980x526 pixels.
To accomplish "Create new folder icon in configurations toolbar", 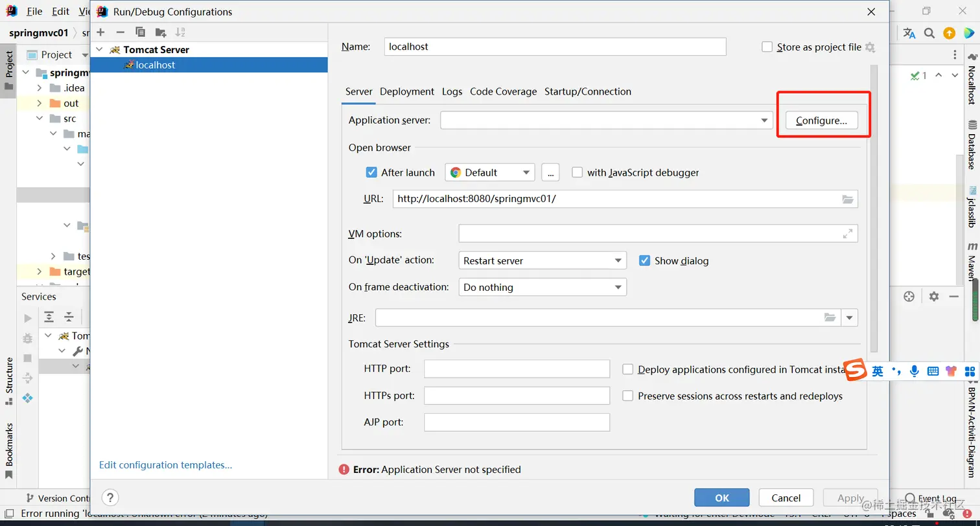I will point(161,32).
